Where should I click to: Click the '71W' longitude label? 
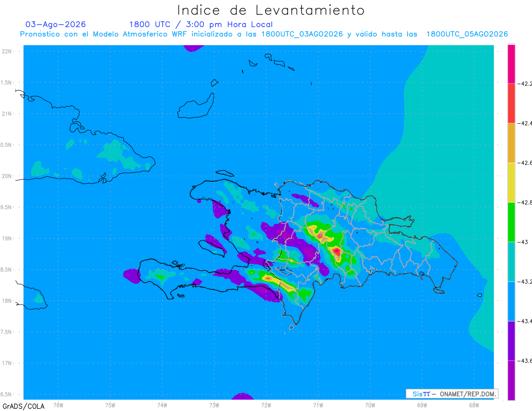[318, 405]
